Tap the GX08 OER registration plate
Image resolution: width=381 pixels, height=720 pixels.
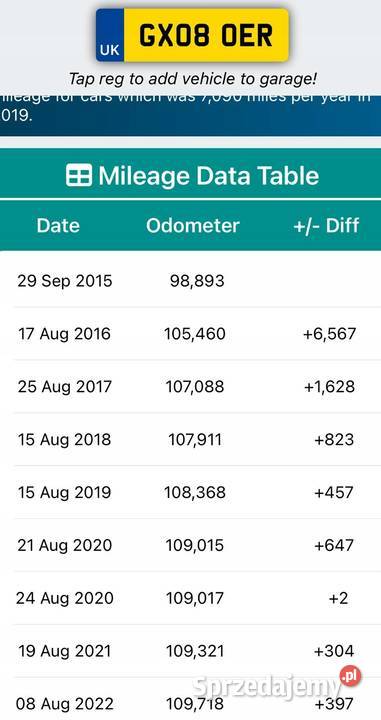(x=192, y=35)
